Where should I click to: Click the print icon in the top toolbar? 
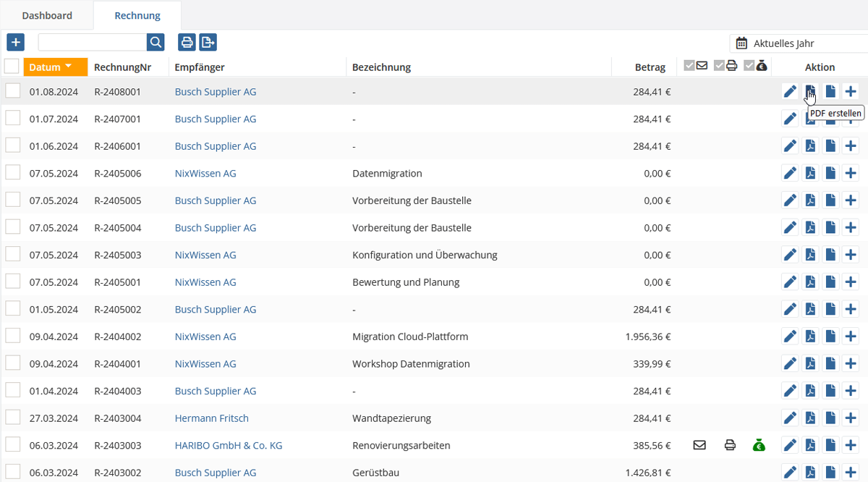[x=187, y=42]
